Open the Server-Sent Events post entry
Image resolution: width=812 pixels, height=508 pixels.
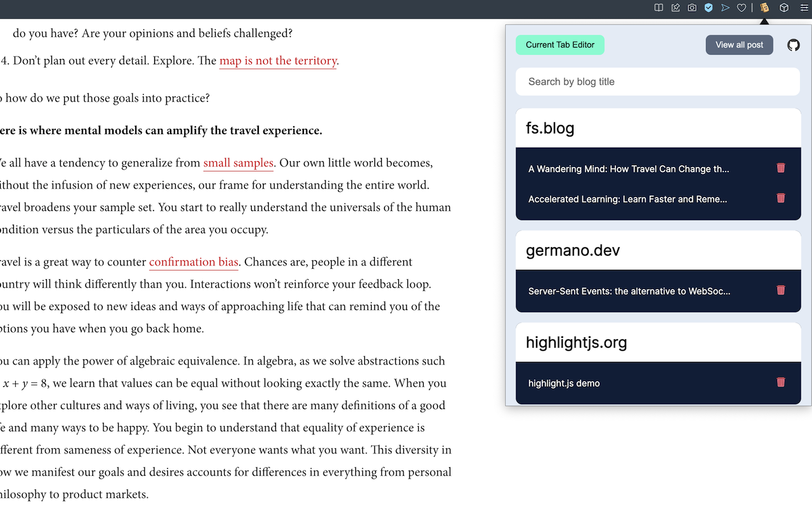pos(629,291)
